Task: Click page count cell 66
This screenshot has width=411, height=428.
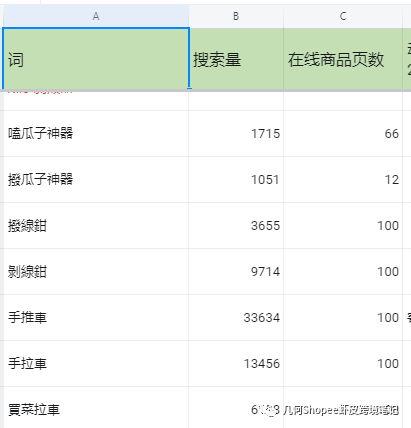Action: click(x=343, y=133)
